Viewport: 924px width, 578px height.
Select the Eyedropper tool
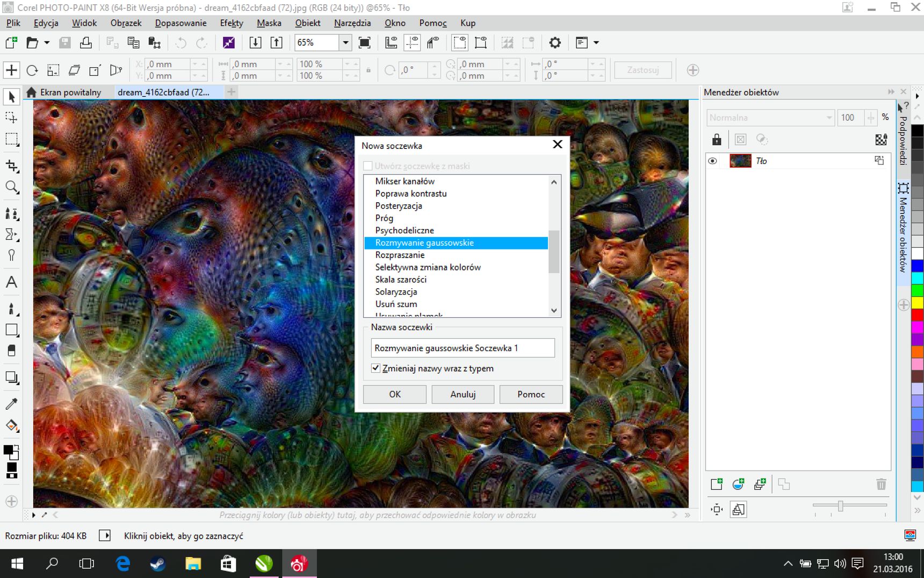11,403
